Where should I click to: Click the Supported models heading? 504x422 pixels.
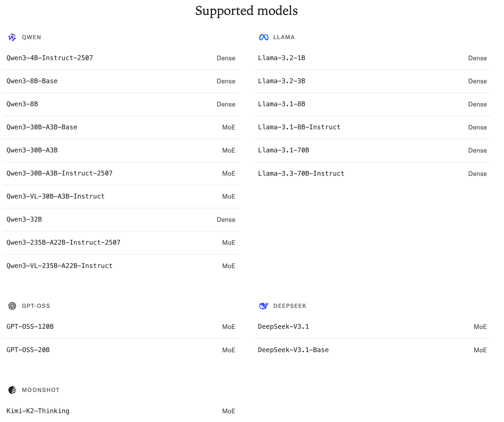point(246,11)
